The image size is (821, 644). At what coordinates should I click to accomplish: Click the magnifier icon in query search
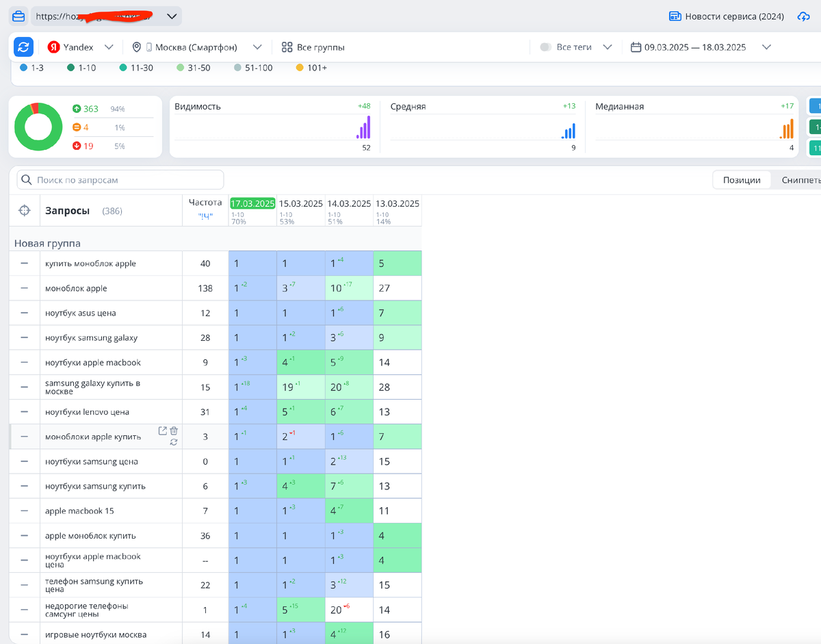click(x=27, y=180)
